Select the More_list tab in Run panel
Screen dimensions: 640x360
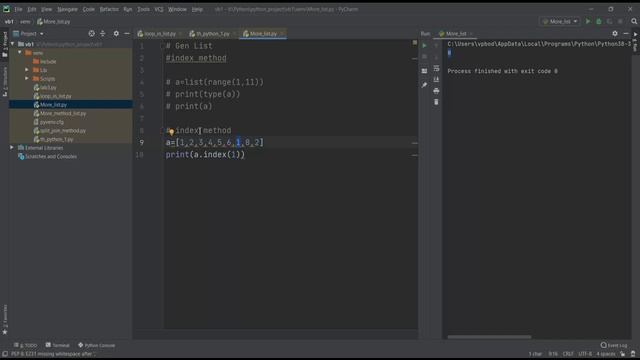coord(456,34)
